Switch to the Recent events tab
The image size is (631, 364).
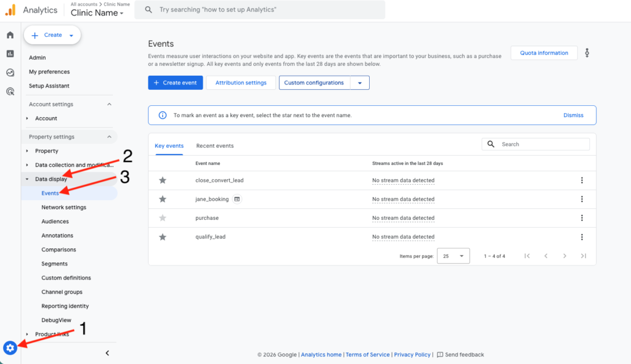point(214,146)
